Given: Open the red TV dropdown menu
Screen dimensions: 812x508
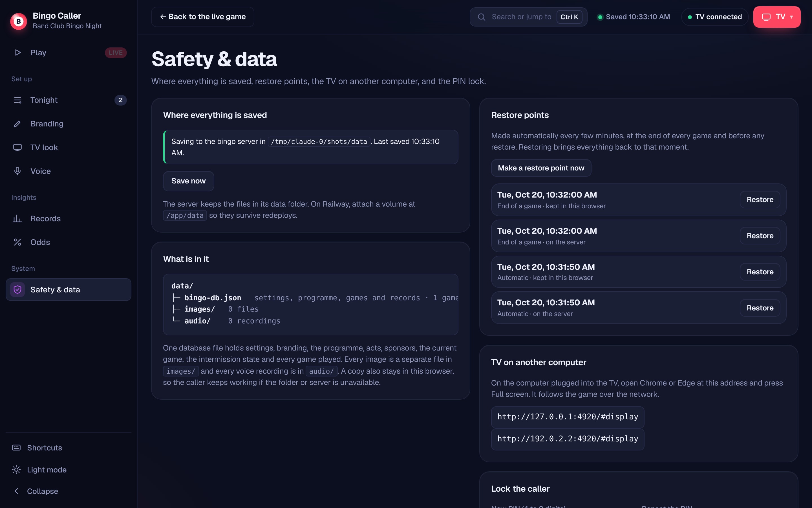Looking at the screenshot, I should coord(777,17).
